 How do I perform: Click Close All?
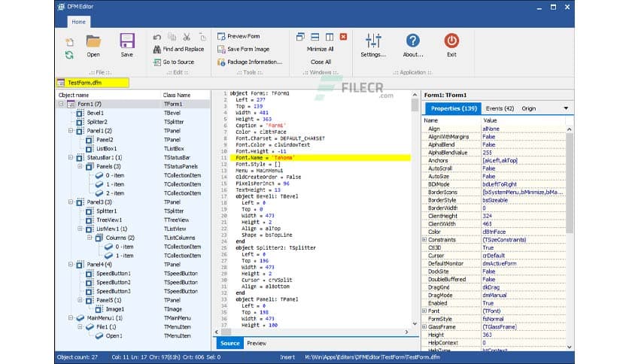[x=321, y=62]
